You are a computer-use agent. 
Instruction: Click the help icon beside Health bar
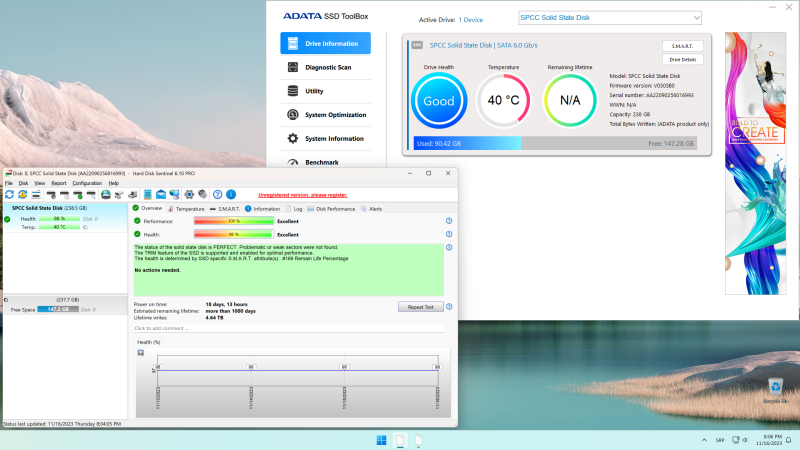(x=449, y=234)
